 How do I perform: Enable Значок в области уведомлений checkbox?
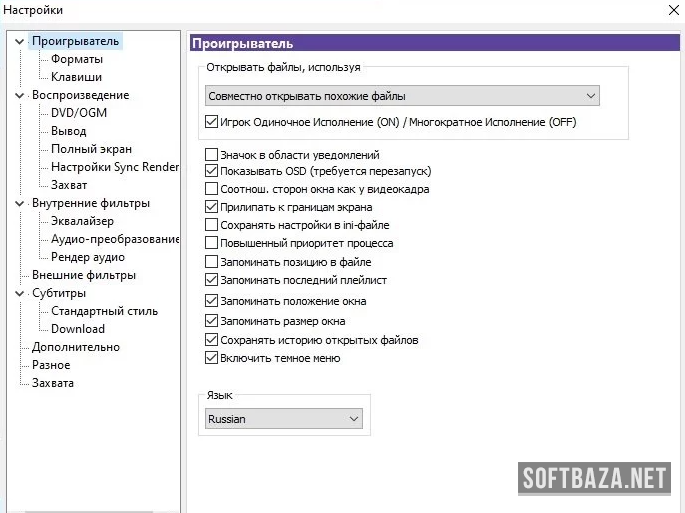coord(211,155)
